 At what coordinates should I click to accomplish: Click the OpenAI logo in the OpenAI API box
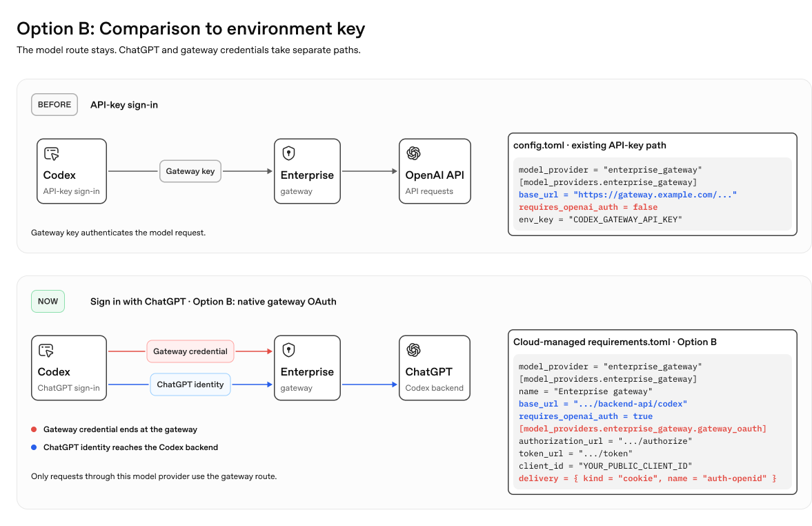pyautogui.click(x=413, y=153)
